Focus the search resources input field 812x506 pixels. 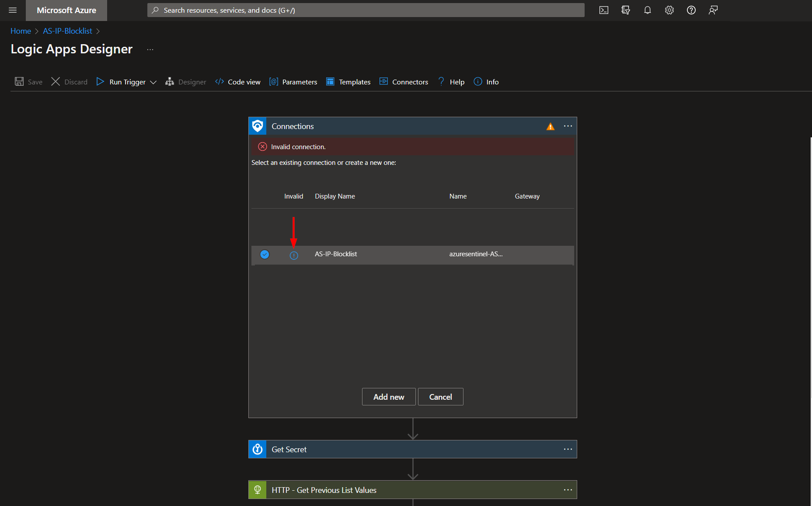[x=366, y=10]
